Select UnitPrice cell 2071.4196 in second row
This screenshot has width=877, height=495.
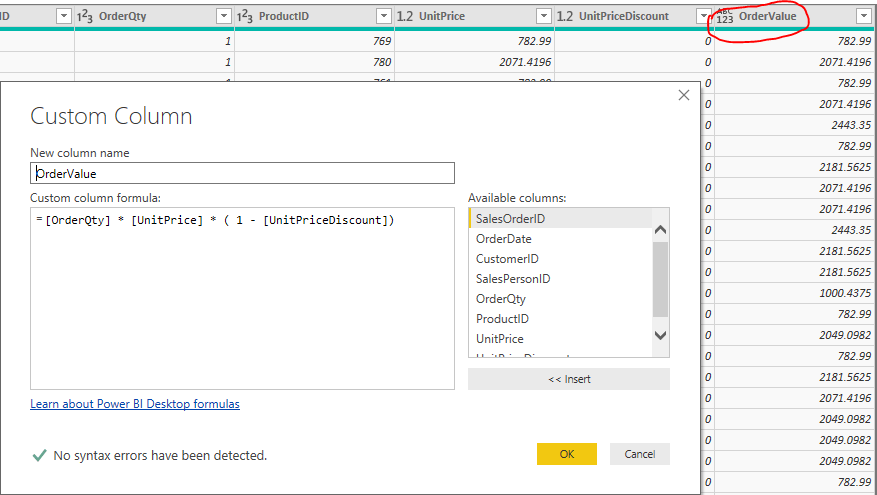click(474, 62)
